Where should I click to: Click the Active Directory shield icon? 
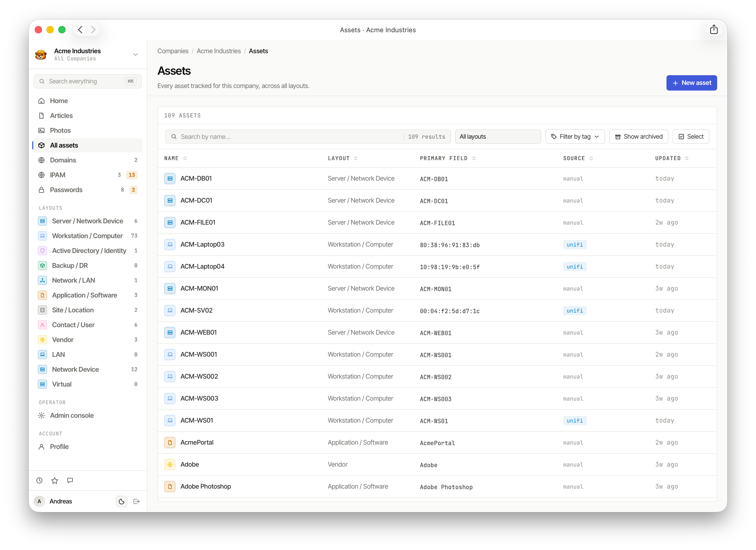point(42,251)
